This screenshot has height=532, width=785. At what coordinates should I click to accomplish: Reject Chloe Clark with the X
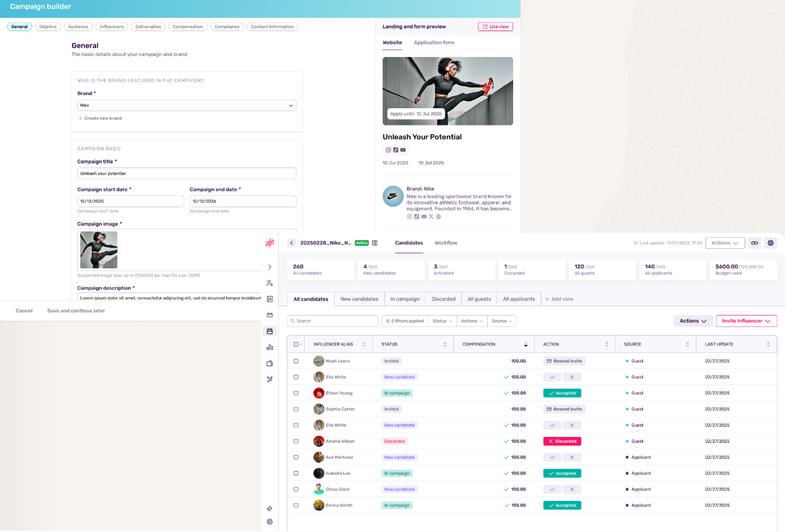pos(572,489)
